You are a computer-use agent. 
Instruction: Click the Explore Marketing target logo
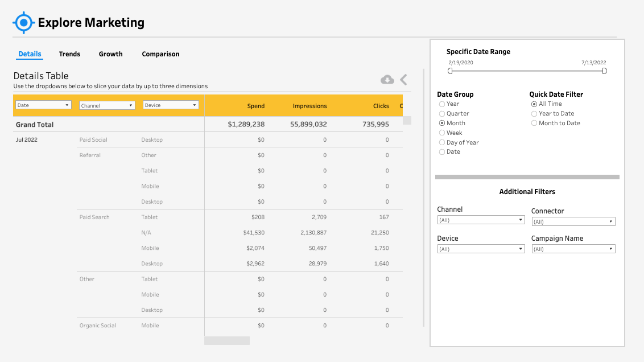pos(23,23)
